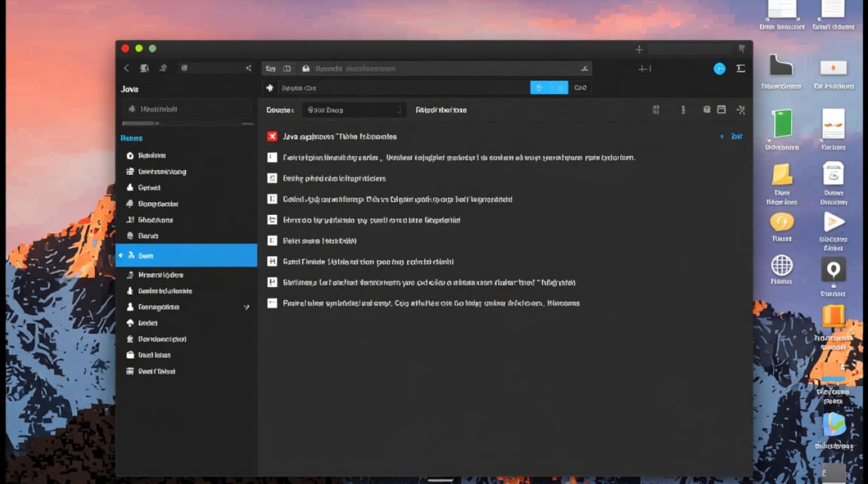
Task: Open the dropdown box left of the content toolbar heading
Action: pos(354,110)
